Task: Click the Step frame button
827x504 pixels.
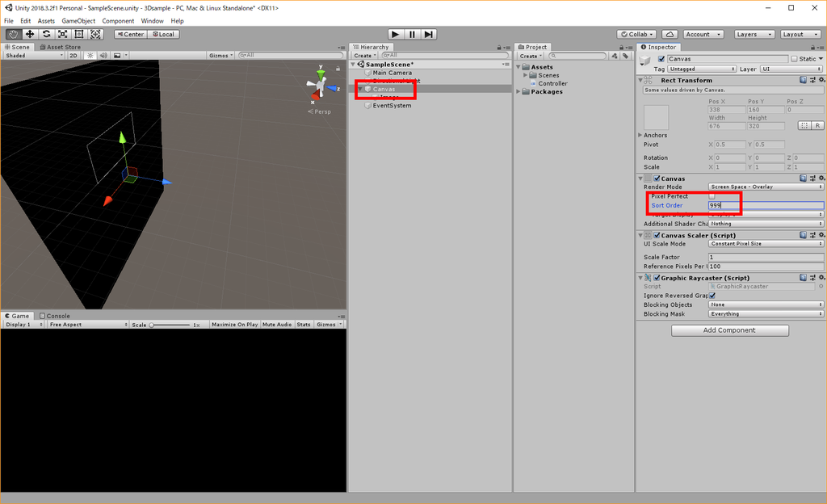Action: pyautogui.click(x=428, y=34)
